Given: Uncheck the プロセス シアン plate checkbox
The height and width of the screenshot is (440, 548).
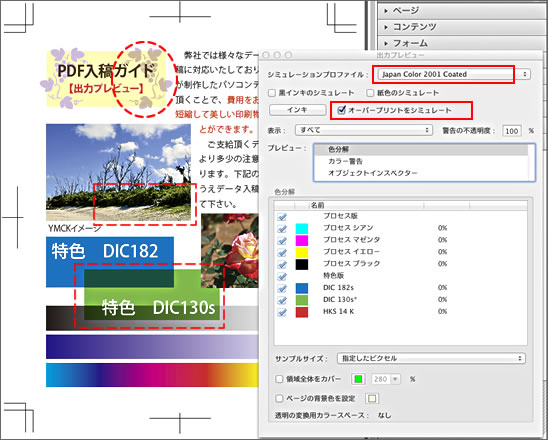Looking at the screenshot, I should tap(282, 229).
